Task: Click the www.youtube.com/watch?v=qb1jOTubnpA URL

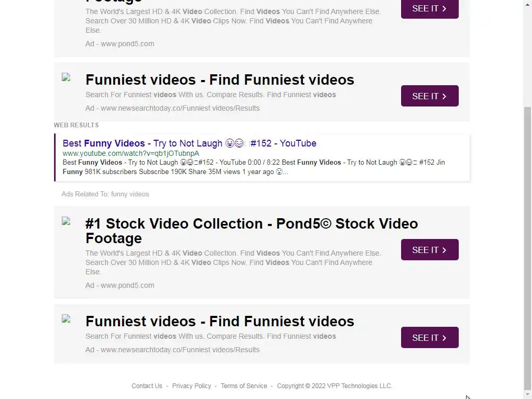Action: pyautogui.click(x=131, y=153)
